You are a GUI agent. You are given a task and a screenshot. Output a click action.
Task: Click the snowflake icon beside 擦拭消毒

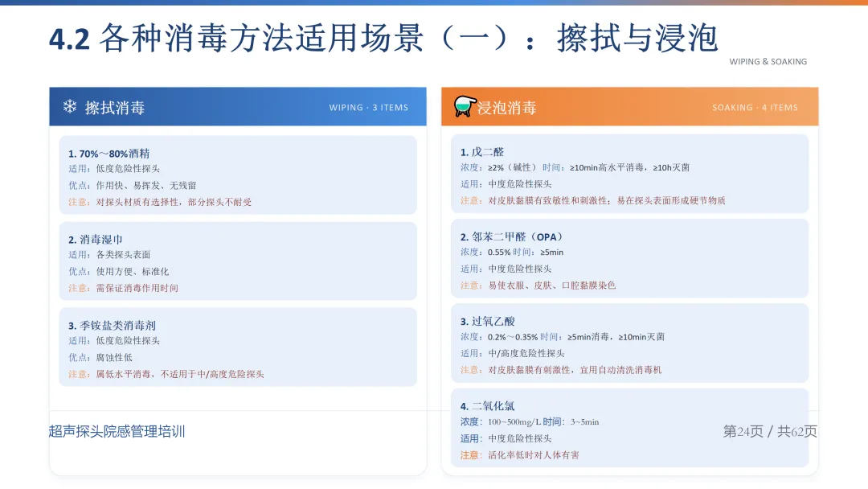pos(70,106)
